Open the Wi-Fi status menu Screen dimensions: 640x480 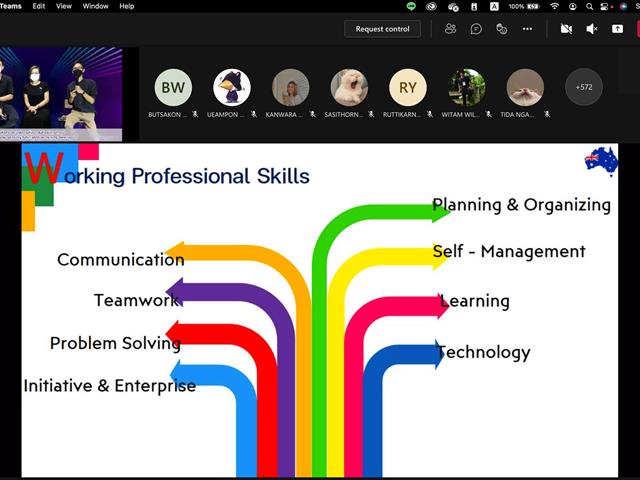point(554,6)
